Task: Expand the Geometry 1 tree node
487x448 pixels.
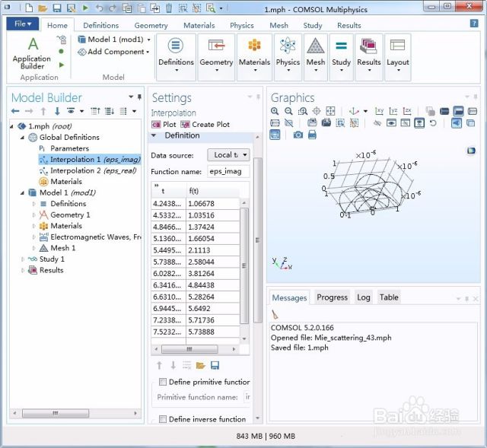Action: (x=33, y=214)
